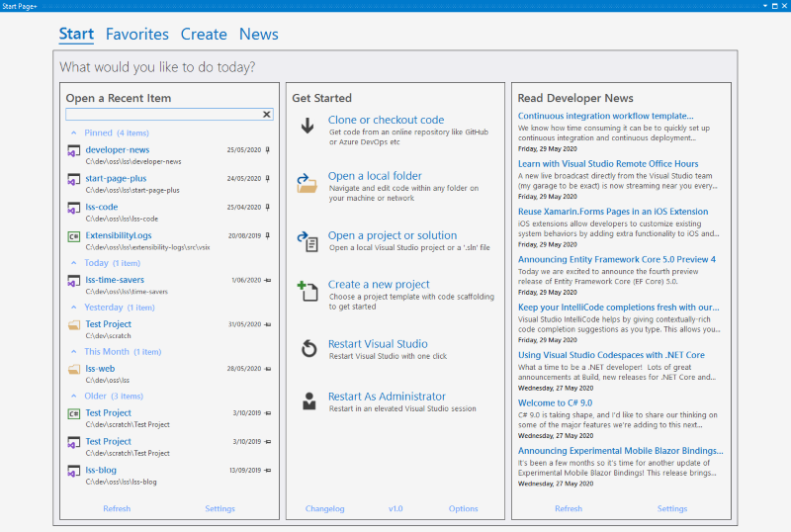The image size is (791, 532).
Task: Click the Create a new project icon
Action: pyautogui.click(x=308, y=292)
